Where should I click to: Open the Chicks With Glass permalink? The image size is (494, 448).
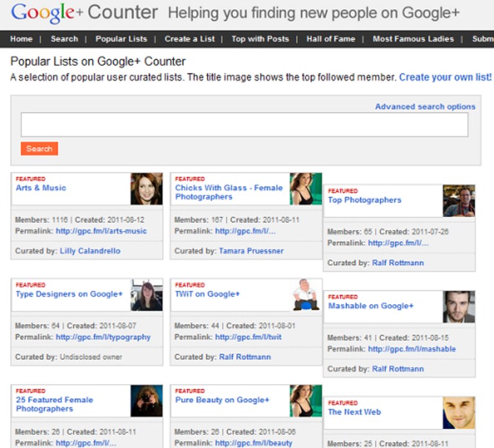tap(245, 231)
